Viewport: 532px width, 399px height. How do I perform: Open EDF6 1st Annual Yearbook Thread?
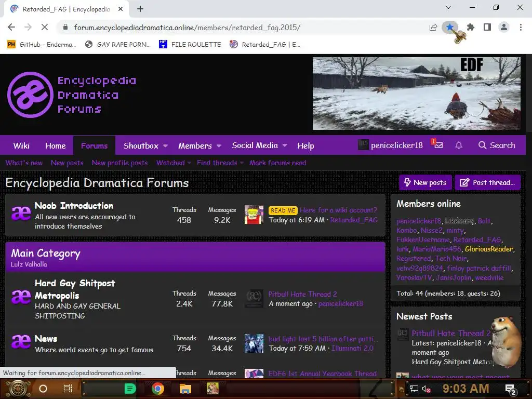322,374
